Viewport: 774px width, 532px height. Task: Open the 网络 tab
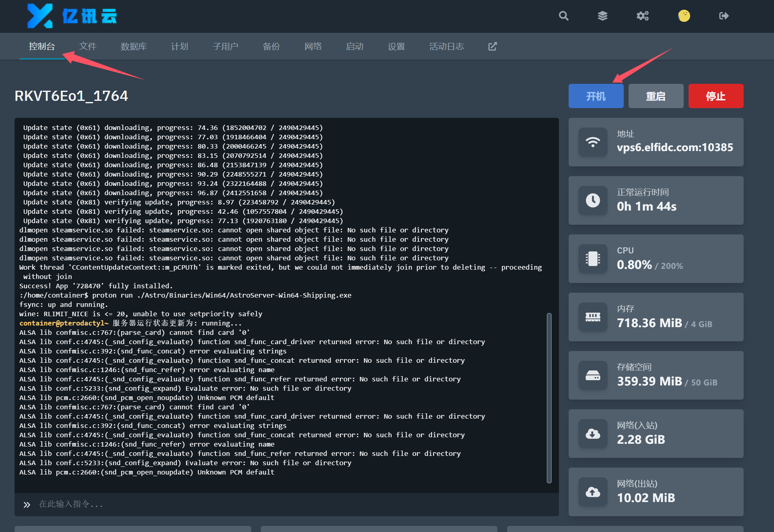(313, 47)
